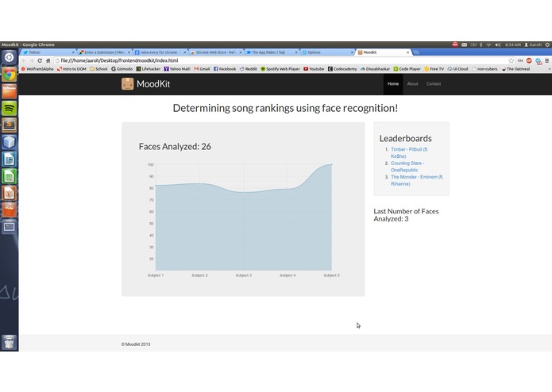Open the Gizmodo bookmark
The image size is (552, 392).
pyautogui.click(x=122, y=69)
